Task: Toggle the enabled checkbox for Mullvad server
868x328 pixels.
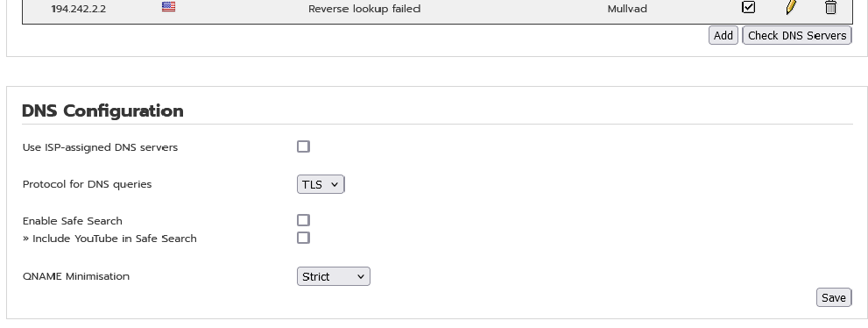Action: tap(748, 7)
